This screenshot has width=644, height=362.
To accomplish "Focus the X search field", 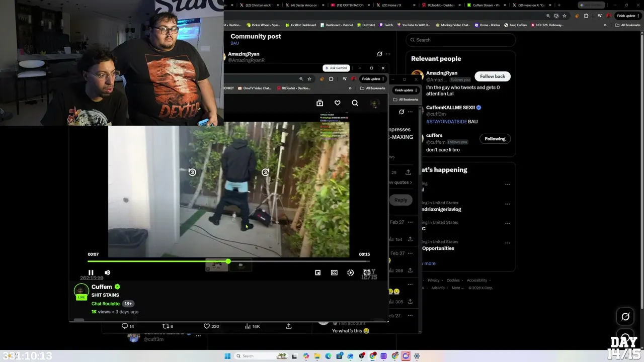I will coord(461,40).
